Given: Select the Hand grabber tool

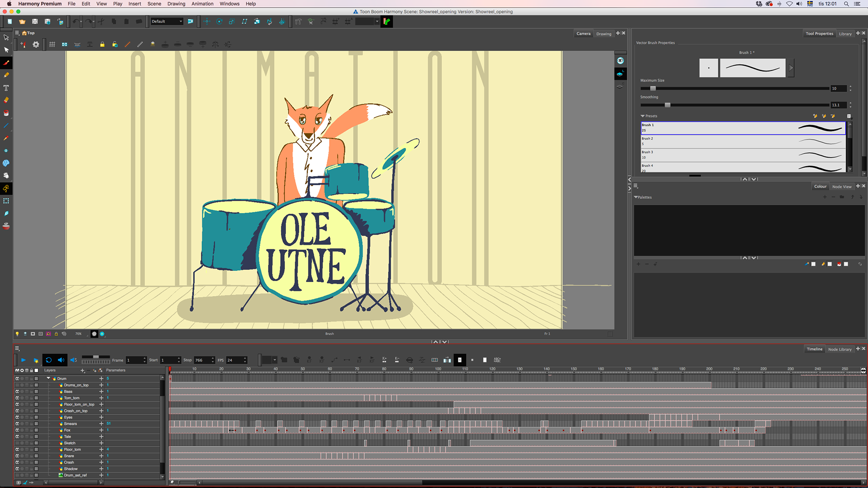Looking at the screenshot, I should (x=6, y=175).
